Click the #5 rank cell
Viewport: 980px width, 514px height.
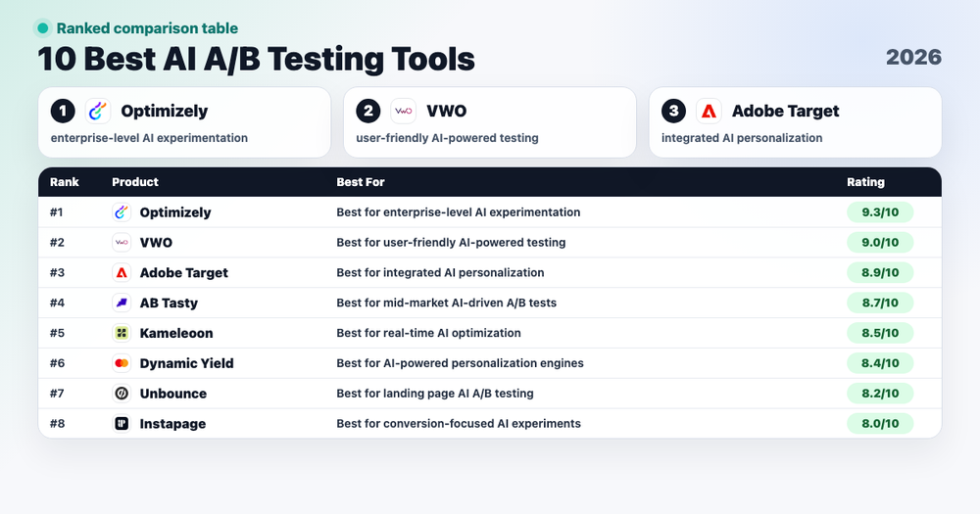pyautogui.click(x=58, y=333)
